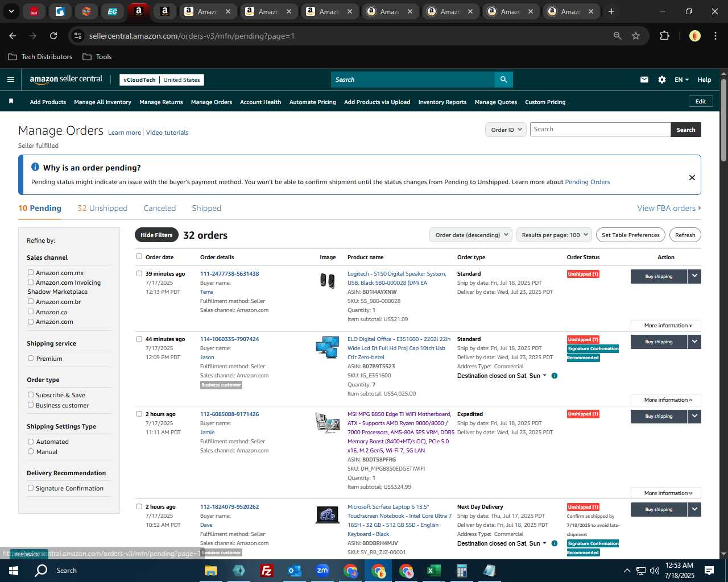
Task: Select the Premium shipping service radio
Action: tap(31, 359)
